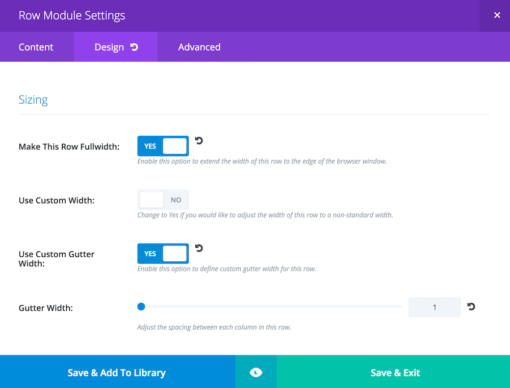Preview changes with the eye icon button

click(256, 372)
